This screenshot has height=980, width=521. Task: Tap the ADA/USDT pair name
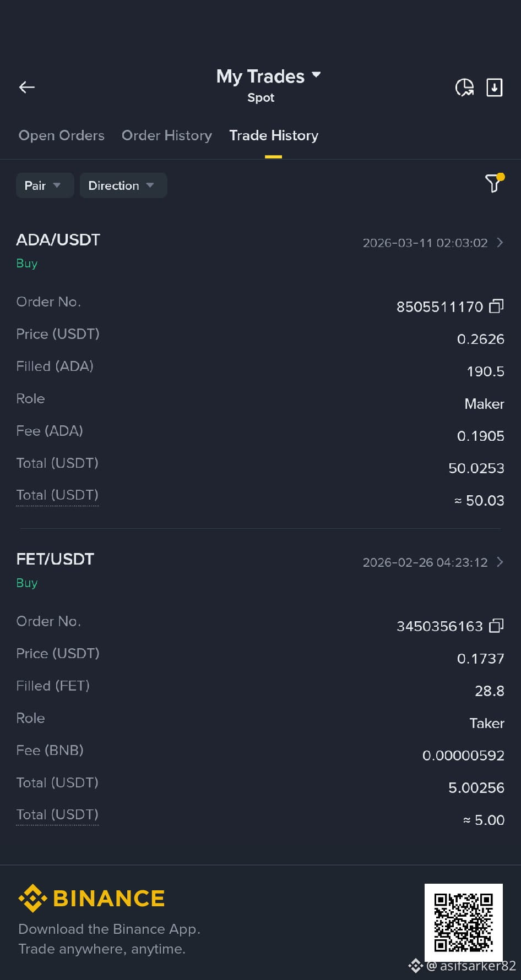[58, 240]
